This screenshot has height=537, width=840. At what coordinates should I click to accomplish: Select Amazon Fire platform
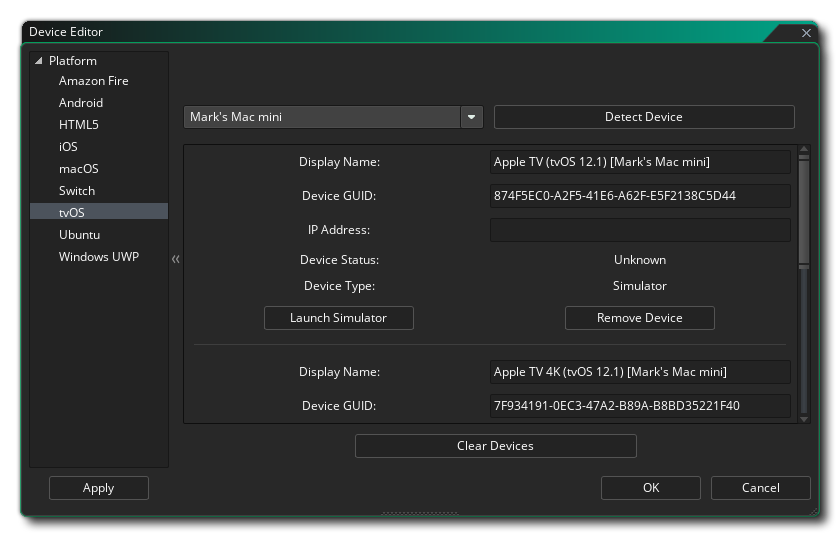point(93,81)
